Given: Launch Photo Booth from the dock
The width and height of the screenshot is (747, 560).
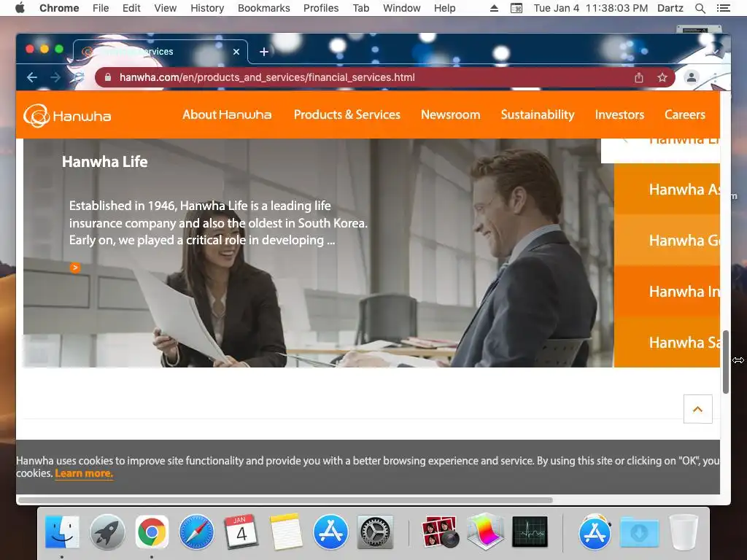Looking at the screenshot, I should coord(440,532).
